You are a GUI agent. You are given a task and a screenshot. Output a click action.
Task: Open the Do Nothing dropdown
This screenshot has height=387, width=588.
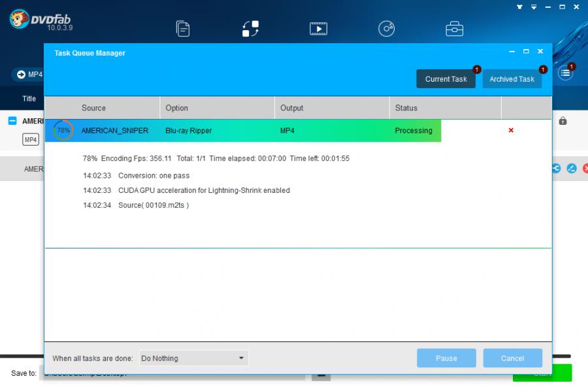pyautogui.click(x=193, y=358)
